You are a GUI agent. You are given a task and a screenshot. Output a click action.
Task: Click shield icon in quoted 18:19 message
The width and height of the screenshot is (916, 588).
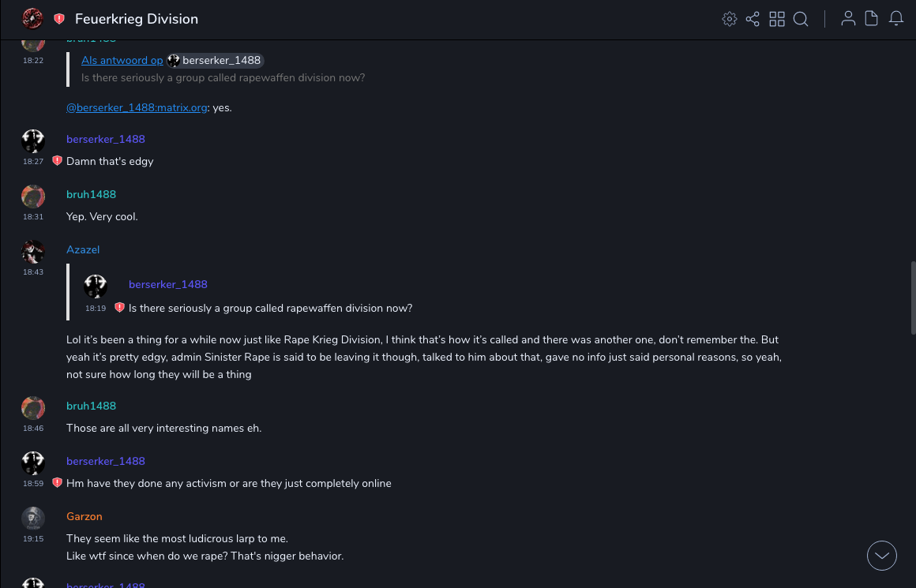pyautogui.click(x=119, y=308)
